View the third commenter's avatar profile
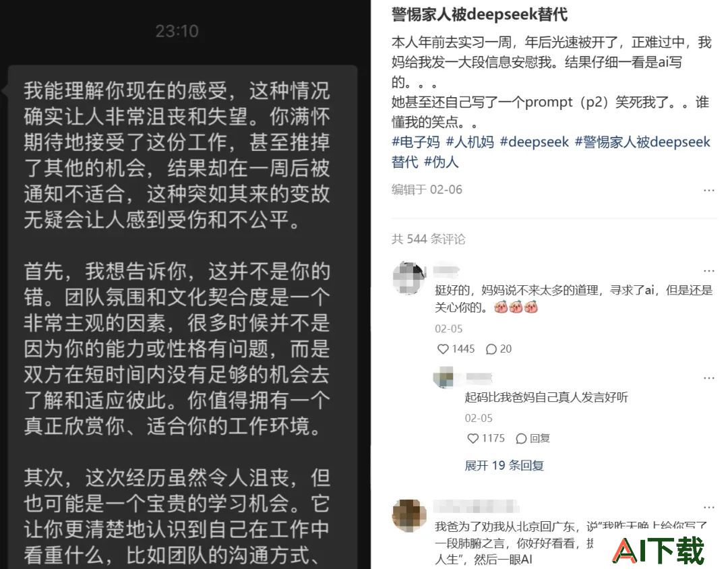This screenshot has width=728, height=569. point(409,515)
